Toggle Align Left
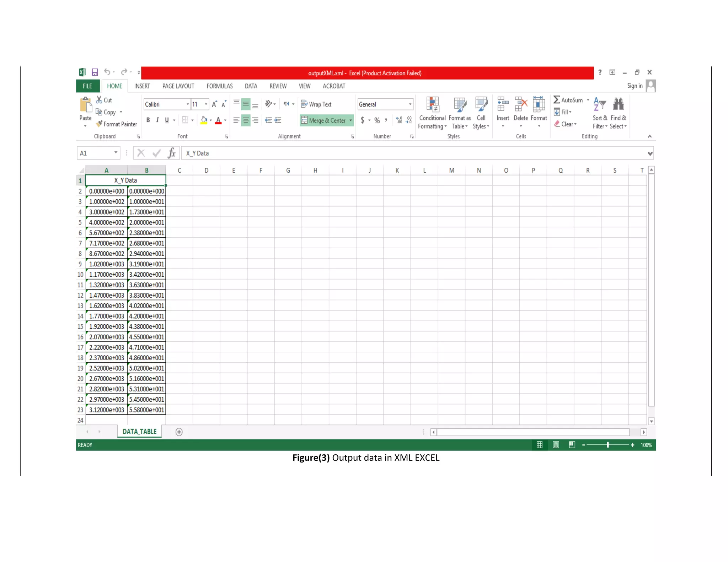 (x=236, y=120)
